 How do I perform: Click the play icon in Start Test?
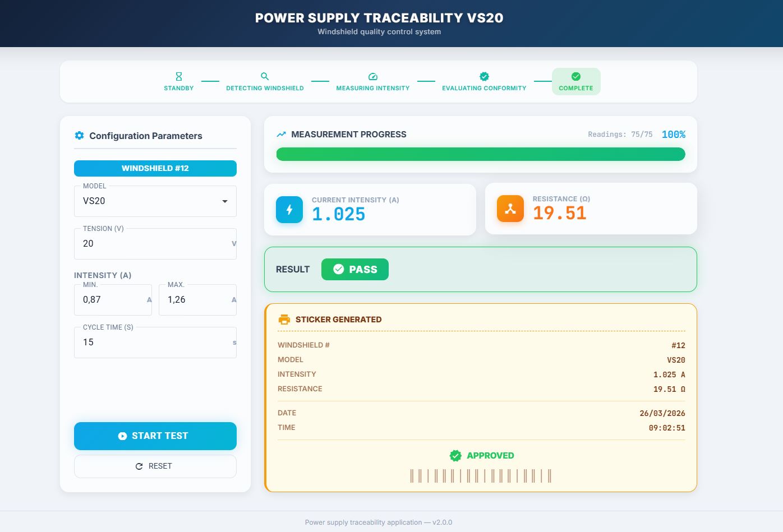(x=122, y=436)
